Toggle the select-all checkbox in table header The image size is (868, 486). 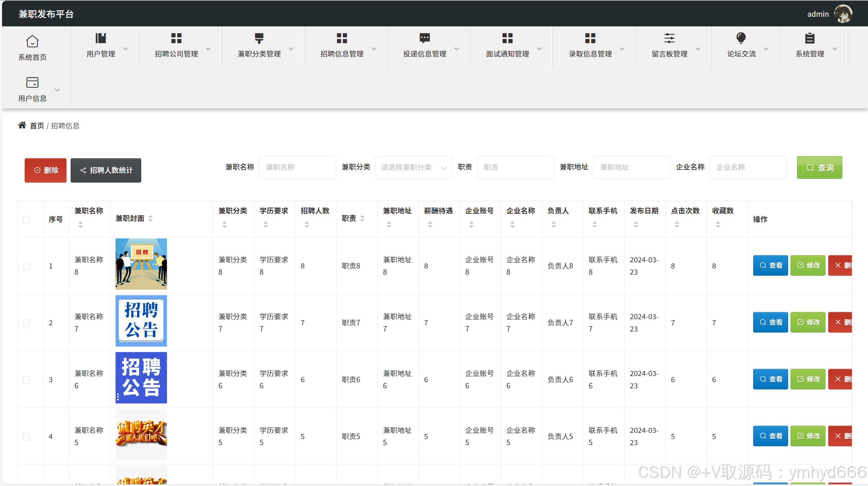coord(27,220)
